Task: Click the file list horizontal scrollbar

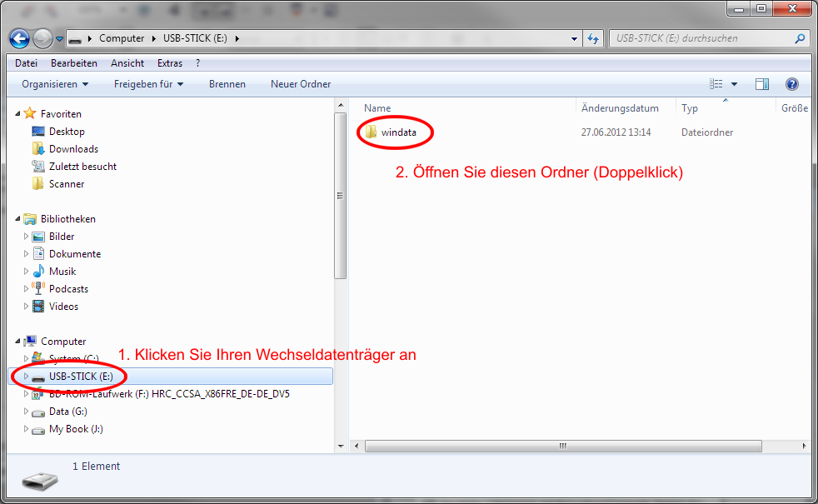Action: click(563, 446)
